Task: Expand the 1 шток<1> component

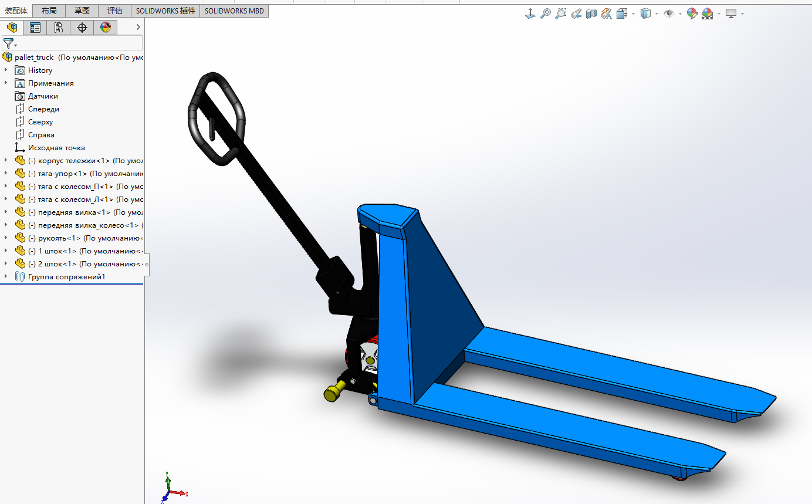Action: pyautogui.click(x=6, y=251)
